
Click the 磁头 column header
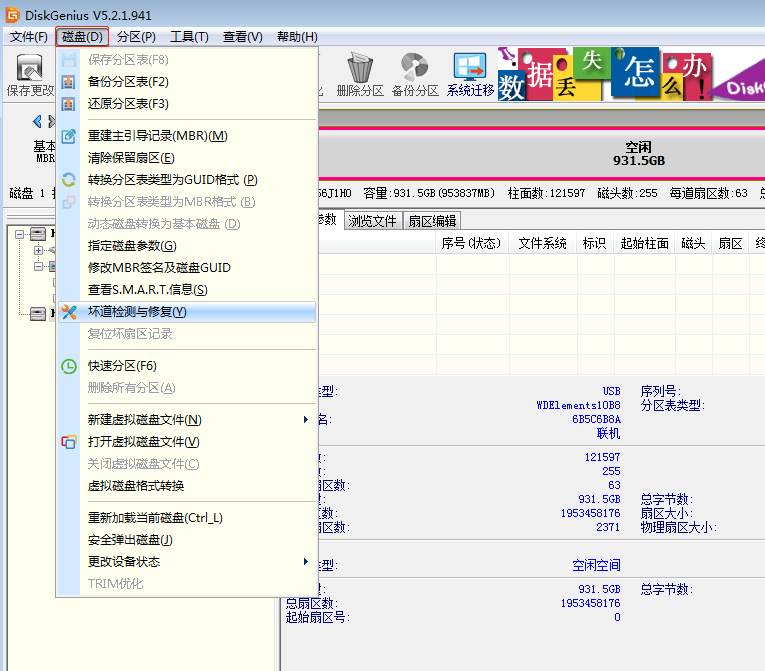693,244
